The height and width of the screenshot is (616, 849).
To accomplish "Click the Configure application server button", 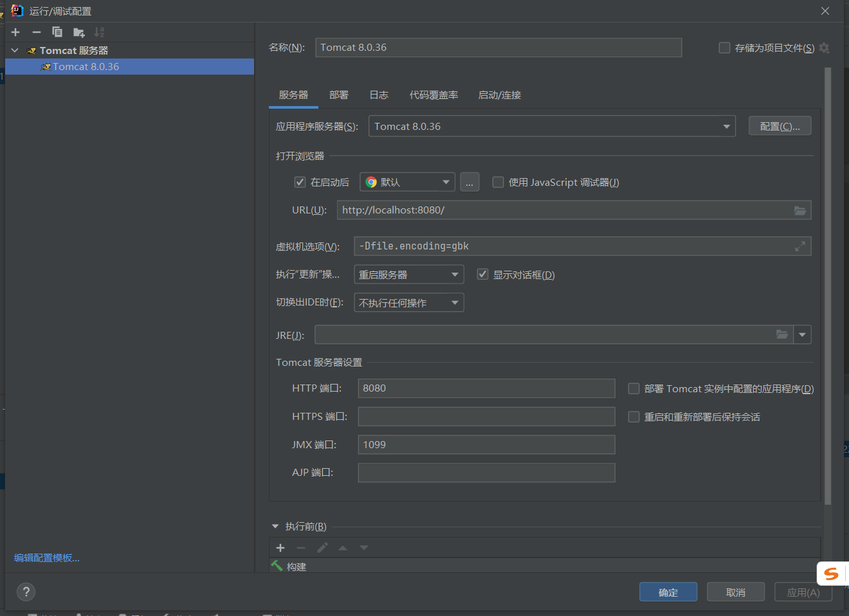I will click(780, 126).
